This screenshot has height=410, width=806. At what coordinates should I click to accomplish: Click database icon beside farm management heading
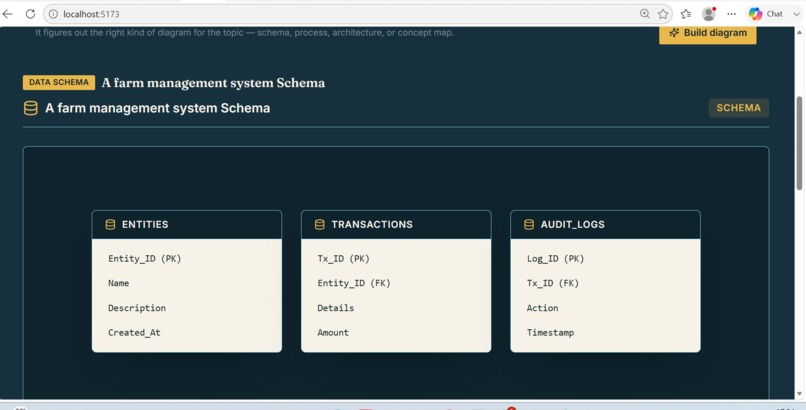click(x=31, y=108)
